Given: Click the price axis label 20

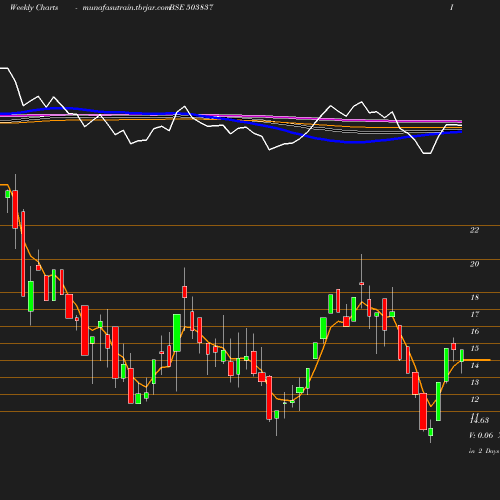Looking at the screenshot, I should [x=474, y=264].
